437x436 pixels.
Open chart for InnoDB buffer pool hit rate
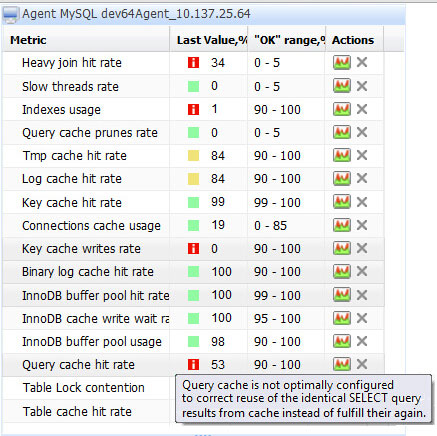pos(342,295)
